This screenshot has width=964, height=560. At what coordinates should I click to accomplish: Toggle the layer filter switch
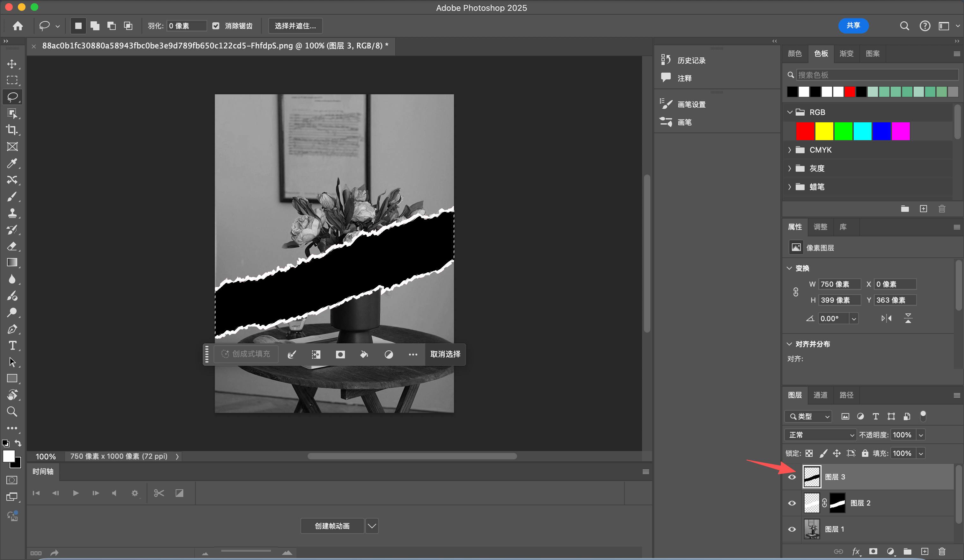point(923,416)
